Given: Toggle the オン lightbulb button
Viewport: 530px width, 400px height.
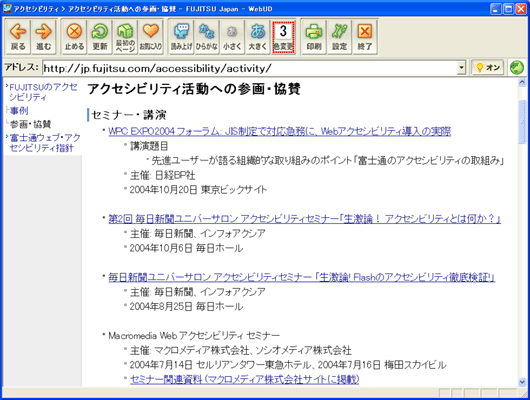Looking at the screenshot, I should coord(488,68).
